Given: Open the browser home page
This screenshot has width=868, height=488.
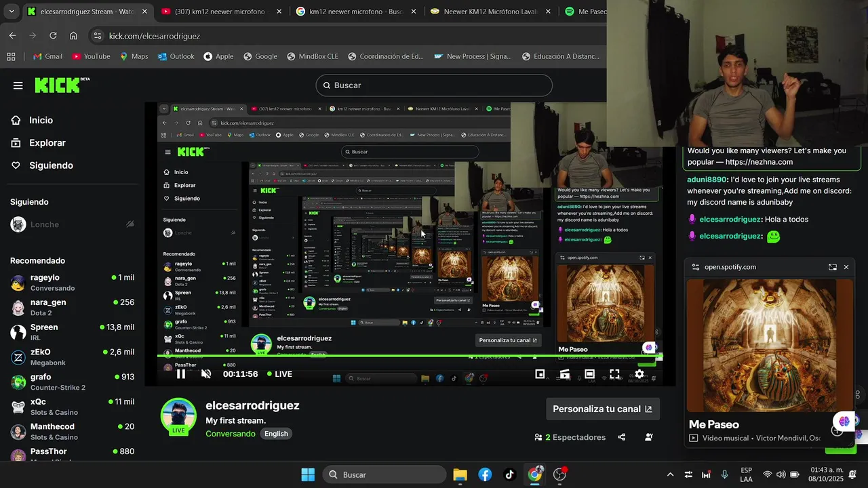Looking at the screenshot, I should tap(73, 35).
